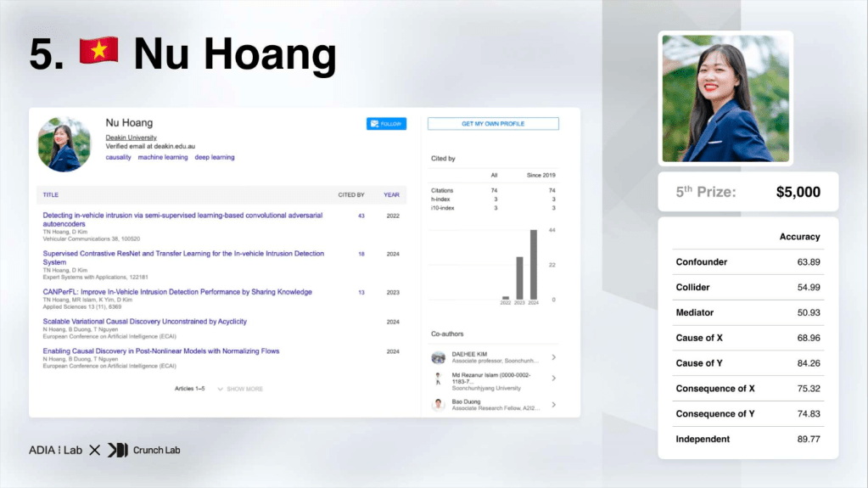Viewport: 868px width, 488px height.
Task: View the 43 citations count link
Action: click(361, 216)
